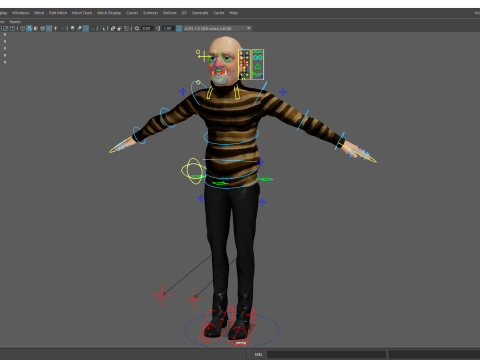Enable X-Ray Active Components icon
480x360 pixels.
pyautogui.click(x=120, y=29)
